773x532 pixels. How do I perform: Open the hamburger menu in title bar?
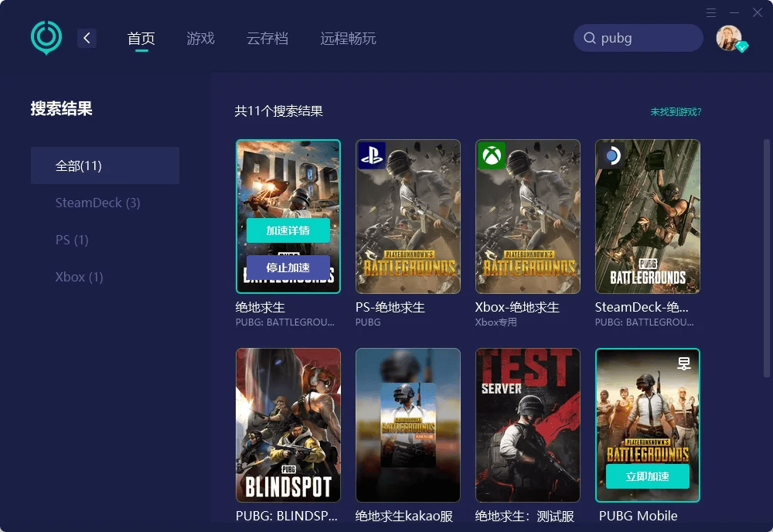point(711,12)
